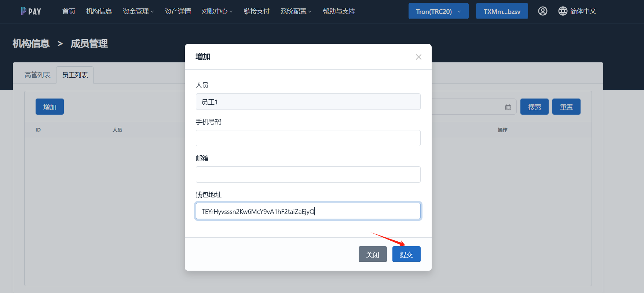Click the 操作 column header
Viewport: 644px width, 293px height.
tap(502, 130)
